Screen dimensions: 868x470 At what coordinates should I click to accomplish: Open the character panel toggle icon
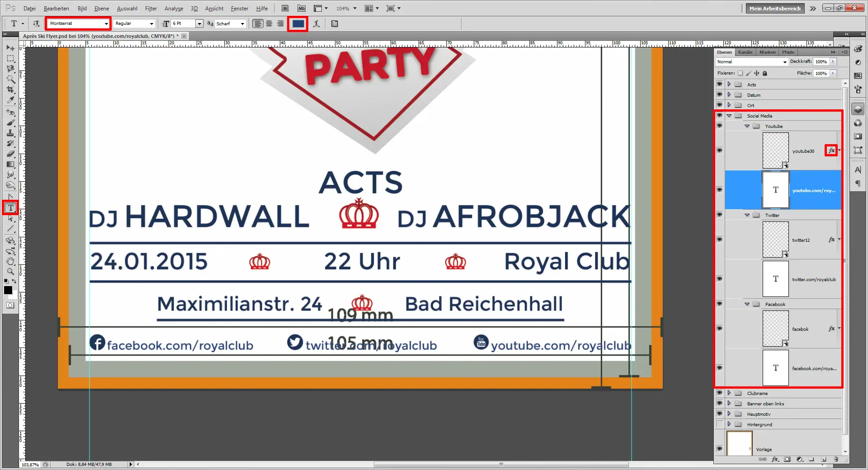pos(335,23)
